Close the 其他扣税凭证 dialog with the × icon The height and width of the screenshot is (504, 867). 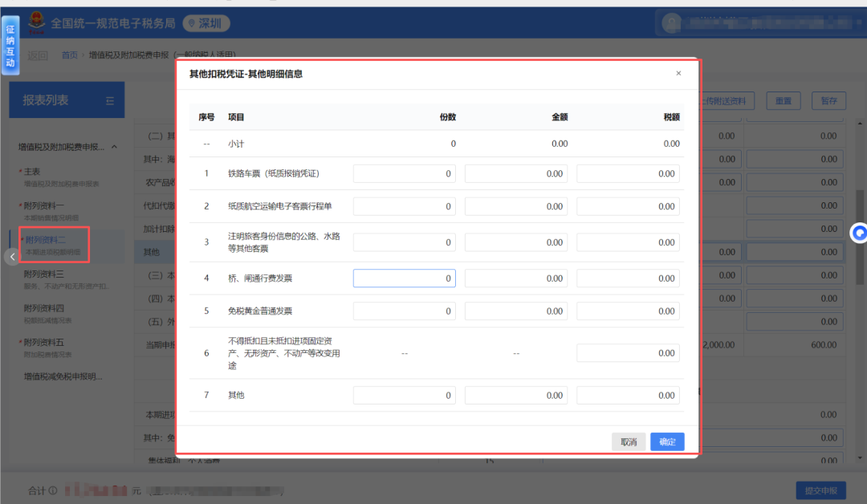[678, 74]
